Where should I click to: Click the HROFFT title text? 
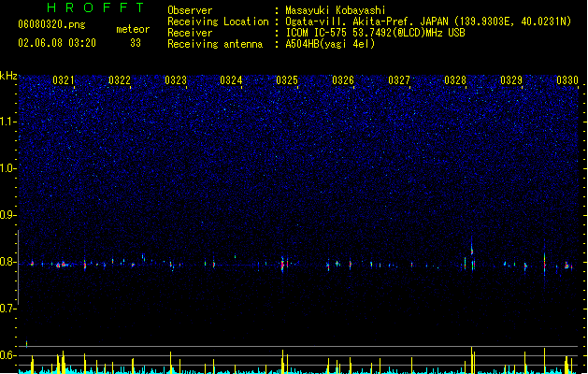pos(95,7)
